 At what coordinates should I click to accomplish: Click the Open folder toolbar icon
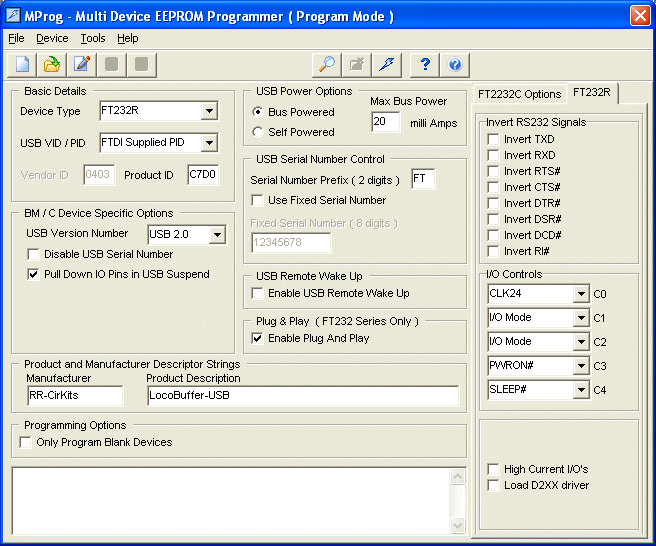[x=52, y=65]
